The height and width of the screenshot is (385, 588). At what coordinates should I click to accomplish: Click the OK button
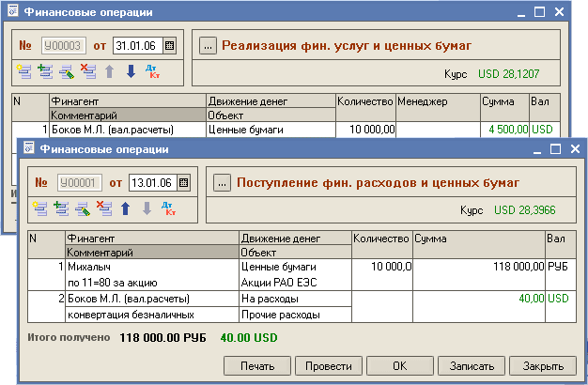point(400,366)
